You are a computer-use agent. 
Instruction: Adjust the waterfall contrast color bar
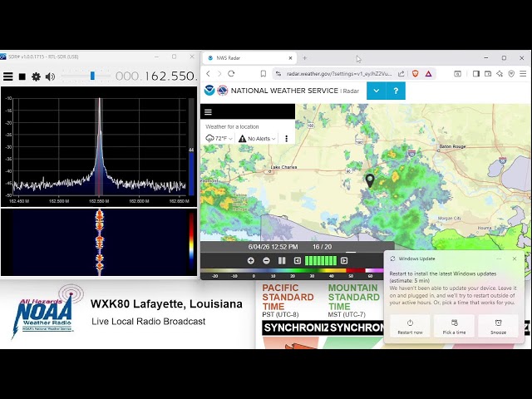click(191, 242)
